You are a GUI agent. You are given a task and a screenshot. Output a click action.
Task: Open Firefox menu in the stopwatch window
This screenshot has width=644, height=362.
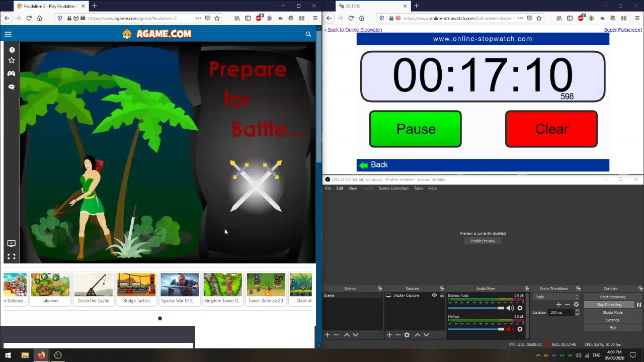[637, 18]
